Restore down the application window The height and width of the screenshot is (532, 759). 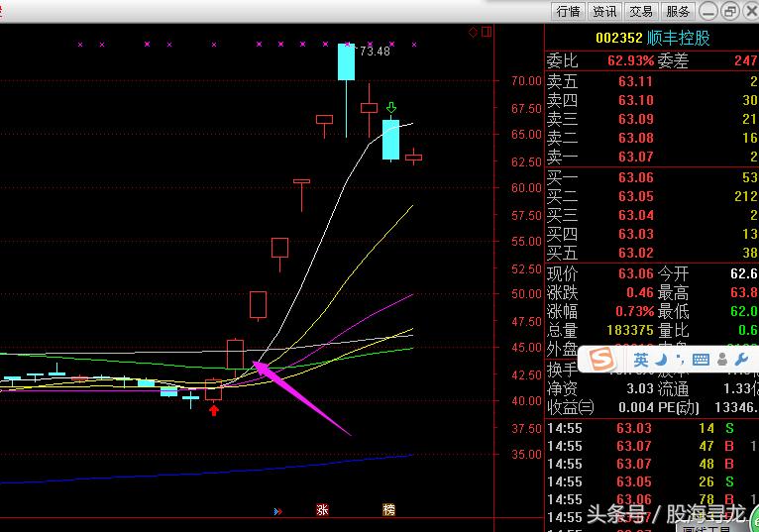coord(730,11)
